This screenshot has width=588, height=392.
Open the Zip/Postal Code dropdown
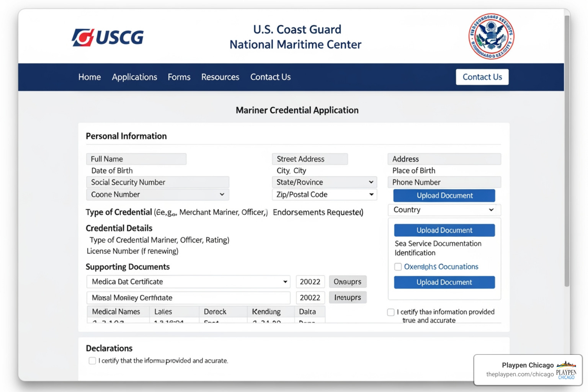pos(324,194)
